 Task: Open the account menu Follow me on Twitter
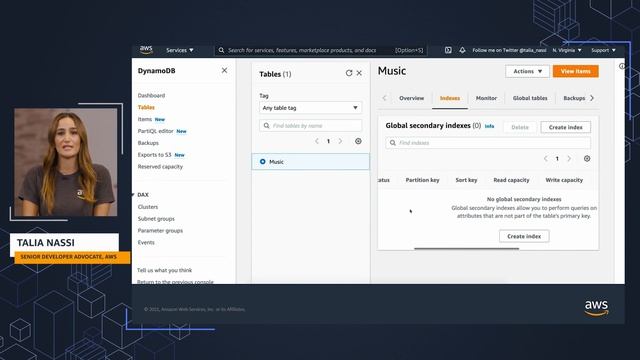tap(509, 50)
